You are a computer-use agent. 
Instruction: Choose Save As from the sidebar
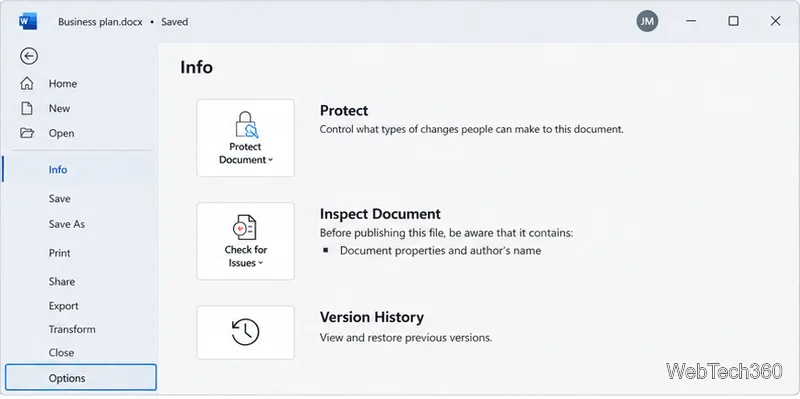[x=67, y=224]
